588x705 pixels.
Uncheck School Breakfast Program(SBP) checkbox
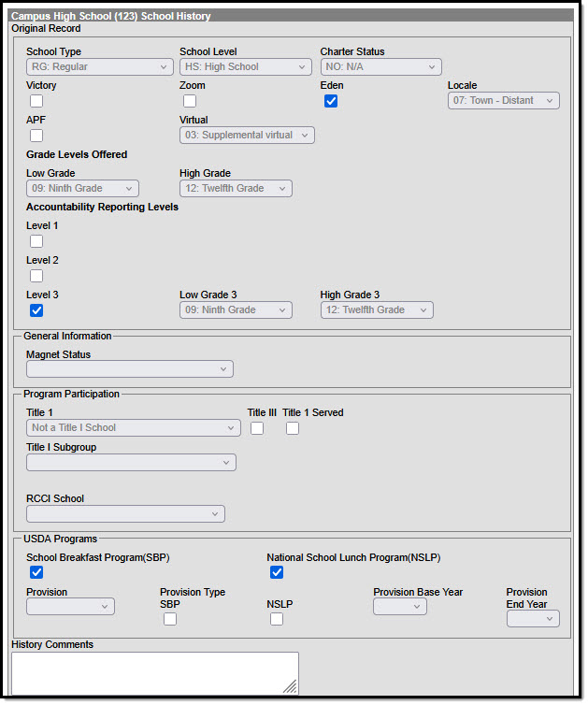click(36, 572)
